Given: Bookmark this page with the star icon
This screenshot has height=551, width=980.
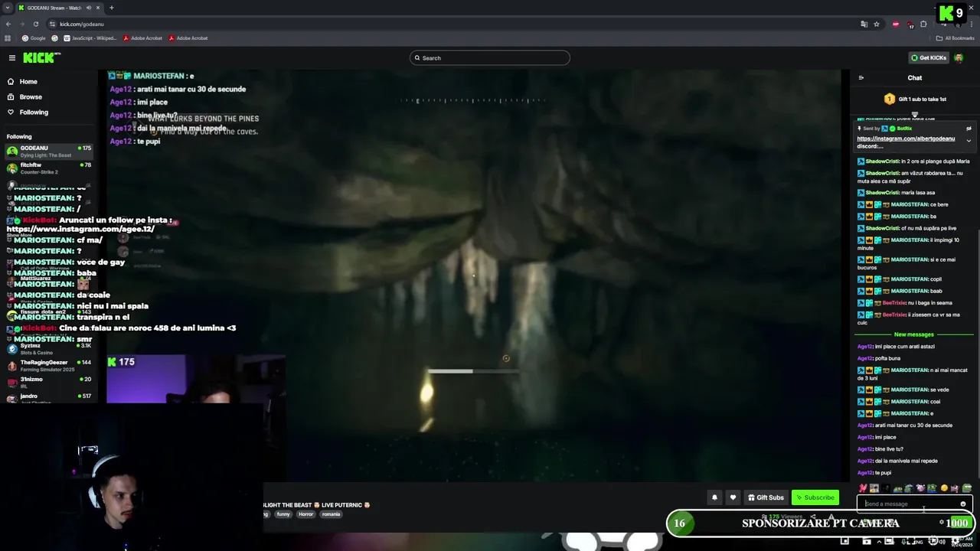Looking at the screenshot, I should pos(877,24).
